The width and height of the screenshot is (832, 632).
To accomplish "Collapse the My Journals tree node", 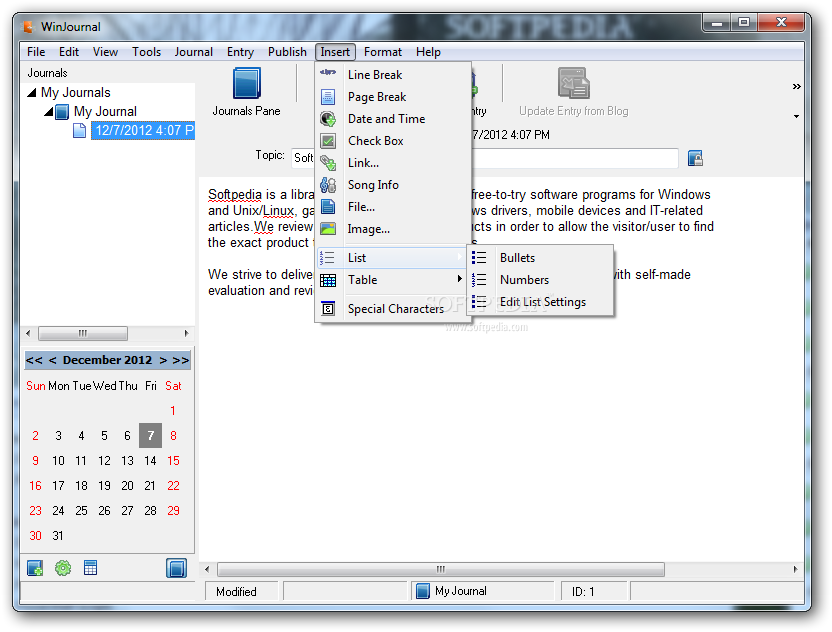I will pyautogui.click(x=32, y=93).
